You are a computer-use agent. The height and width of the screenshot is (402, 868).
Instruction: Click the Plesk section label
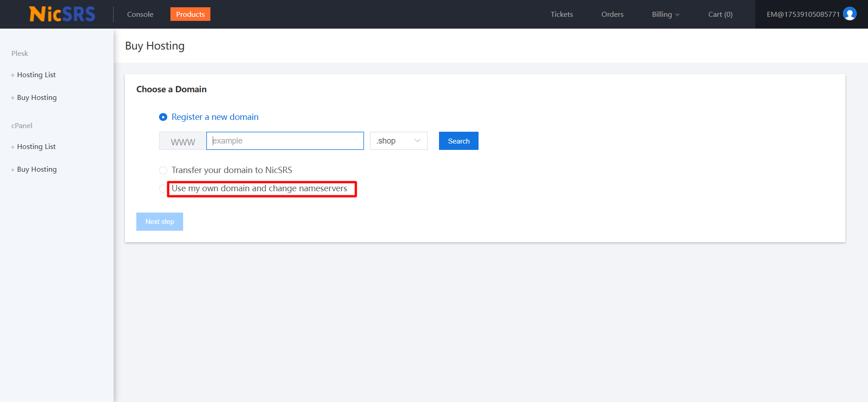click(20, 54)
